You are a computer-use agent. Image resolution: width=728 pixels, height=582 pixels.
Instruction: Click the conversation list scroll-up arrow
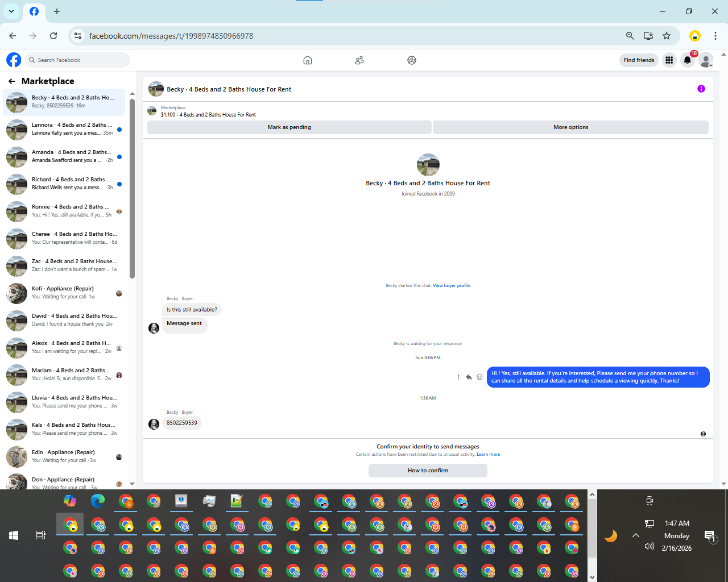(133, 94)
